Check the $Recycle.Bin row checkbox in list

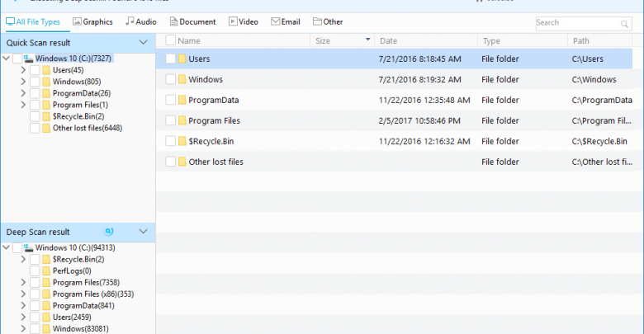[x=170, y=141]
